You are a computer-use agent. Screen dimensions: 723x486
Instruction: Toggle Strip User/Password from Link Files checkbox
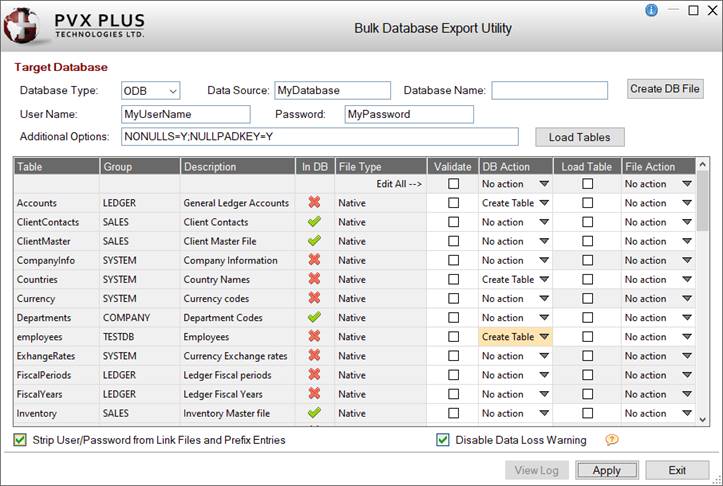pyautogui.click(x=20, y=440)
